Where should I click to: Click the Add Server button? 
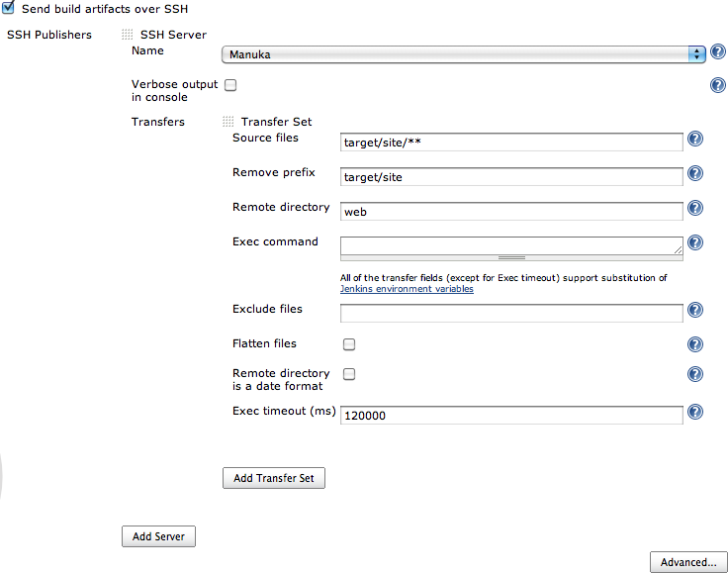[x=159, y=536]
